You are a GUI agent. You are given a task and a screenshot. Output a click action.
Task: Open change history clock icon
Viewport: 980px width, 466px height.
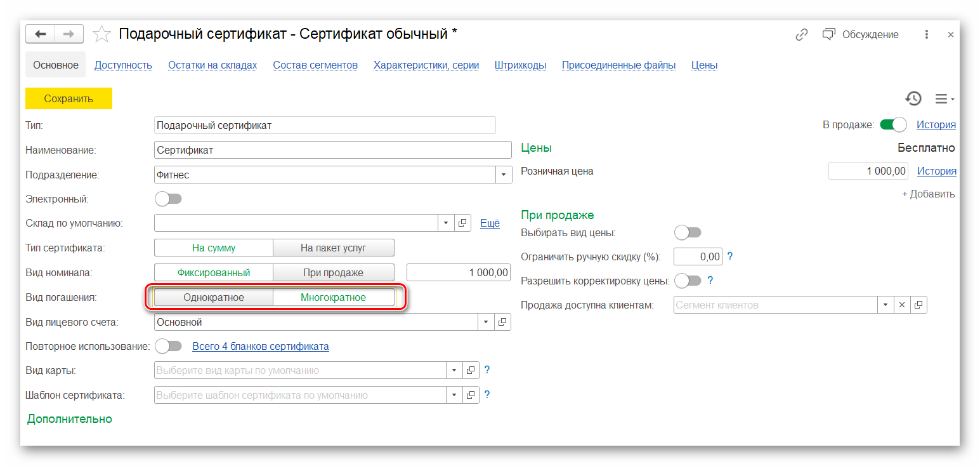point(913,98)
